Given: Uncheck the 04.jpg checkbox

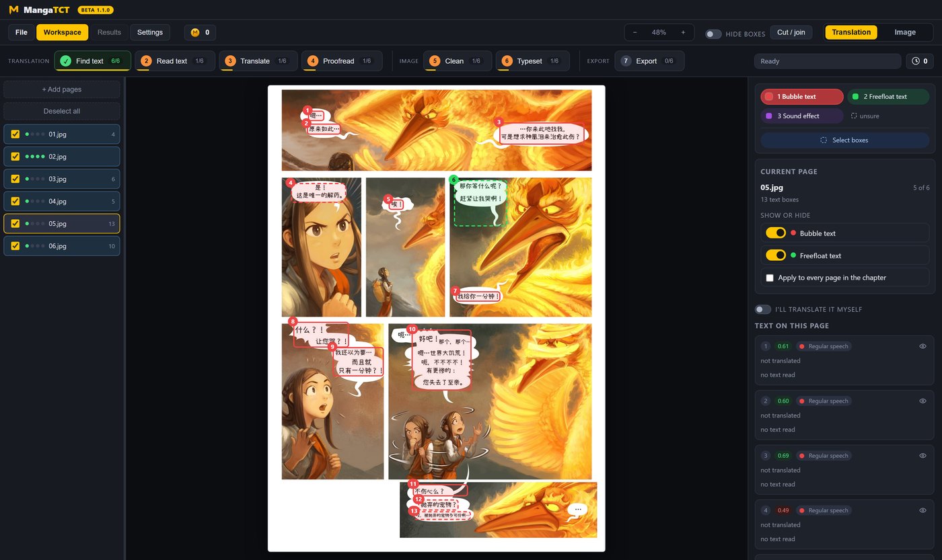Looking at the screenshot, I should point(15,201).
